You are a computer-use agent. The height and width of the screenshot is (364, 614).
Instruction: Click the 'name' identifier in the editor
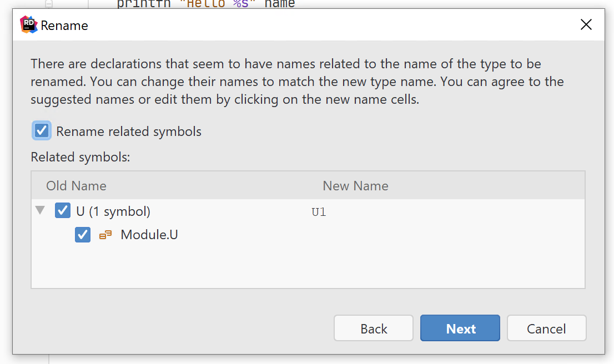pyautogui.click(x=279, y=4)
